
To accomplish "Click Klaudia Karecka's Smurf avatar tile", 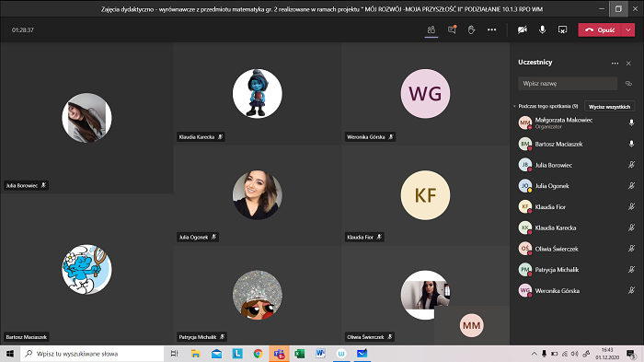I will coord(257,94).
